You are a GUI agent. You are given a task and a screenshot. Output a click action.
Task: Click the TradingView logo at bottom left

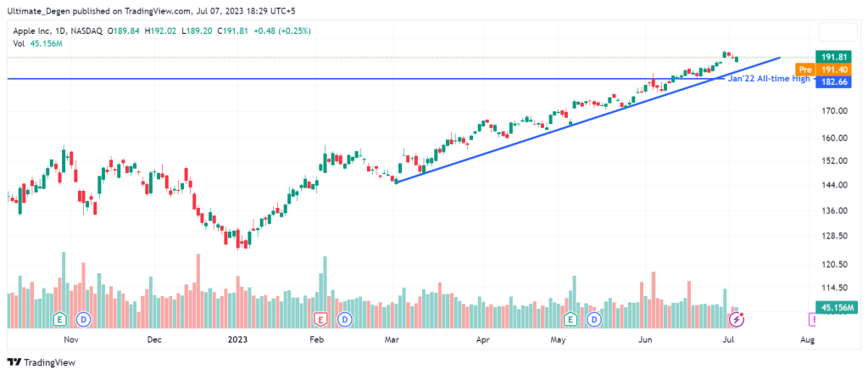42,362
